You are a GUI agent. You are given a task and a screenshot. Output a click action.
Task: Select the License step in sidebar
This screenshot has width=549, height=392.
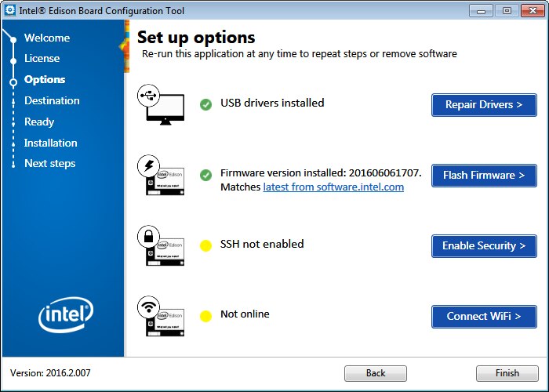point(42,58)
